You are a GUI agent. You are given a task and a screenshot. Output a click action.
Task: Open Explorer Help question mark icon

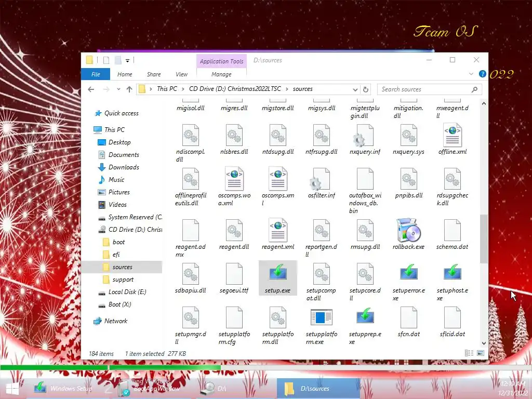[x=482, y=74]
